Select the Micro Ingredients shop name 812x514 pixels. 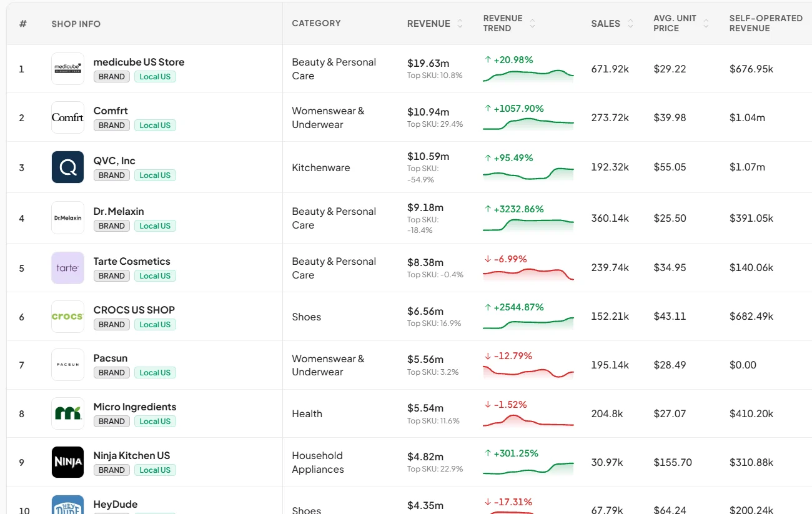135,407
